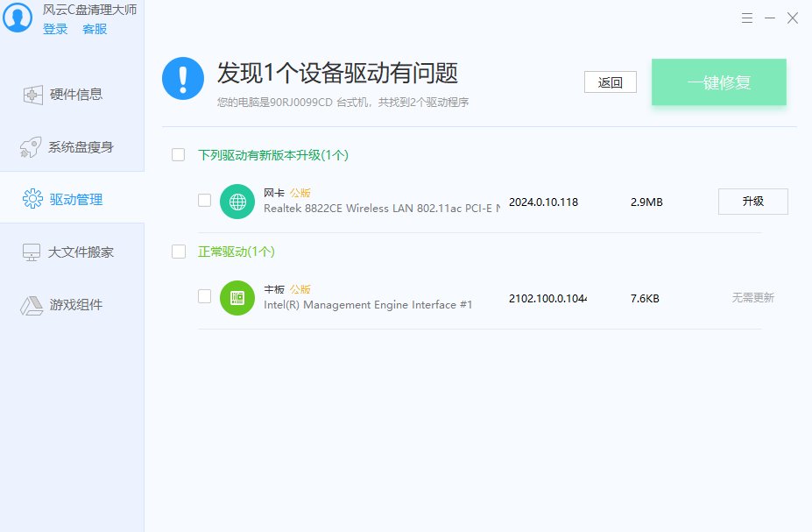Image resolution: width=812 pixels, height=532 pixels.
Task: Click the green motherboard chip icon
Action: pos(237,298)
